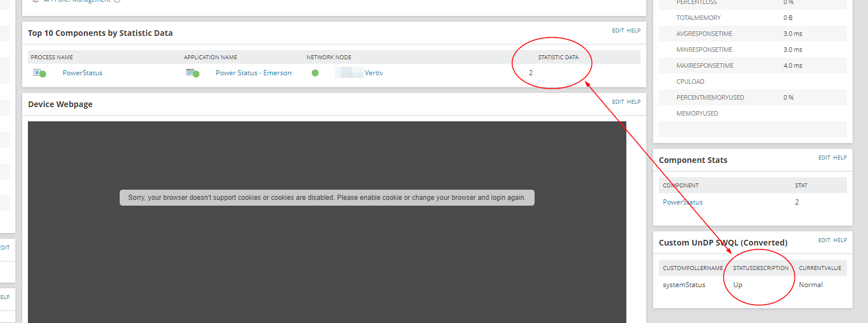Click the Custom UnDP SWQL (Converted) title
This screenshot has height=323, width=868.
723,243
